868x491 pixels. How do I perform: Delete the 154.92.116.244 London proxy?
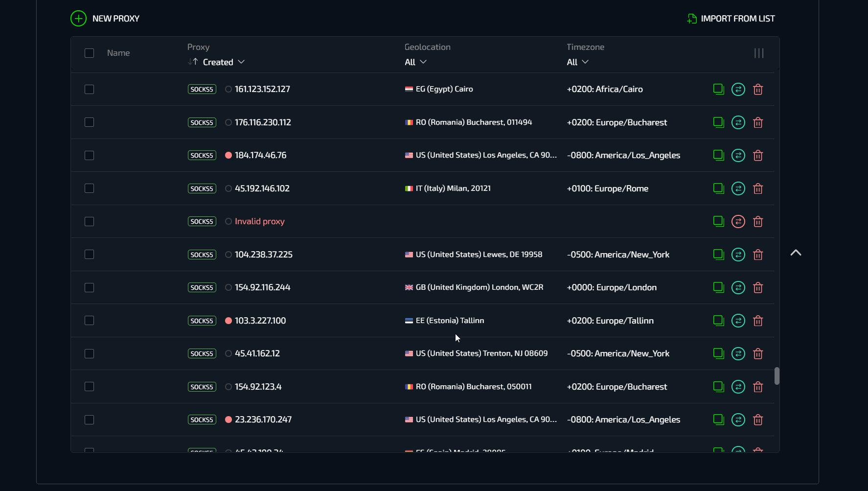[758, 288]
